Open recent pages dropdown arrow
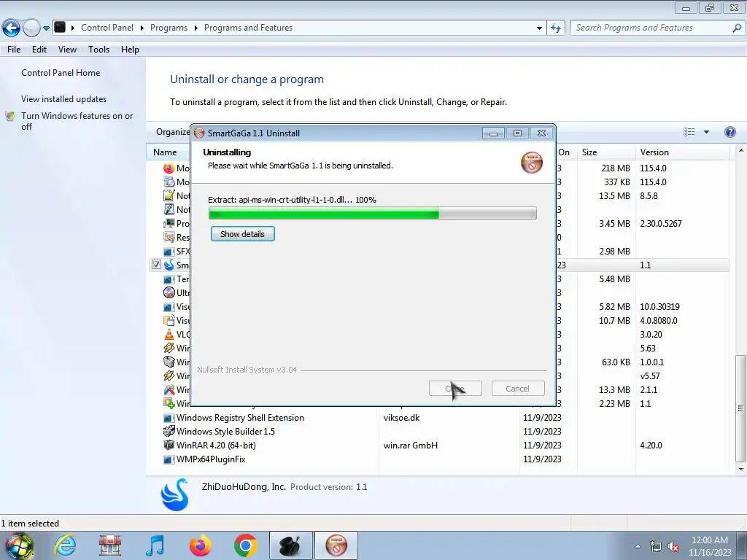The width and height of the screenshot is (747, 560). 46,28
